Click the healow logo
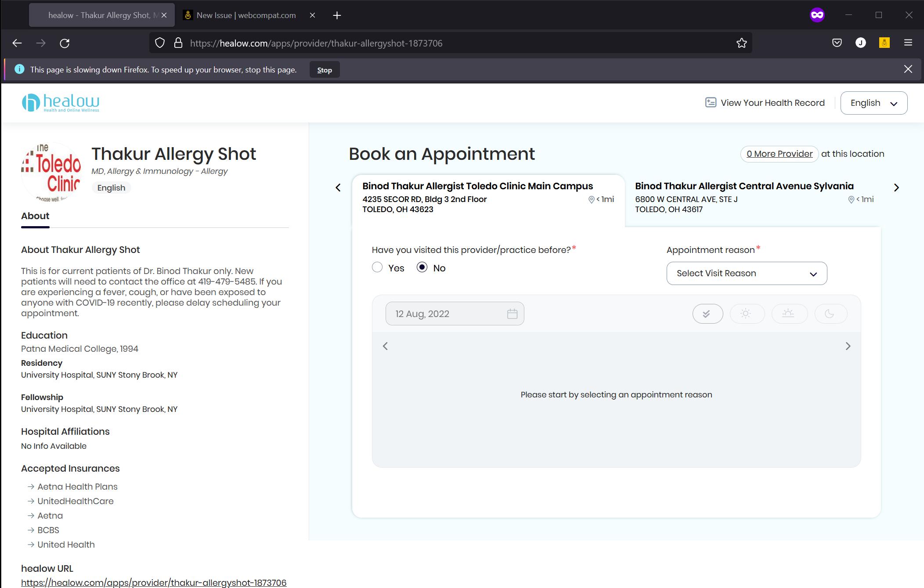Screen dimensions: 924x588 (x=61, y=103)
